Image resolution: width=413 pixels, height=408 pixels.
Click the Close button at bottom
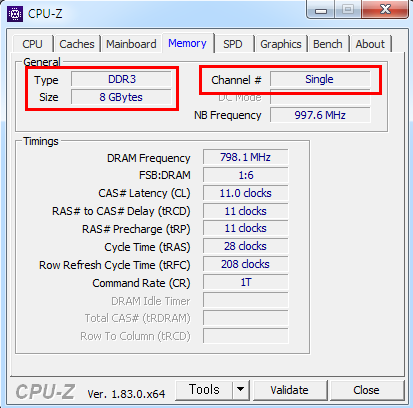[366, 390]
